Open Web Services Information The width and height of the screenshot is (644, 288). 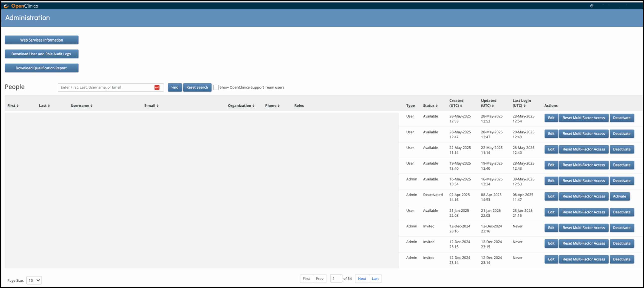[42, 40]
